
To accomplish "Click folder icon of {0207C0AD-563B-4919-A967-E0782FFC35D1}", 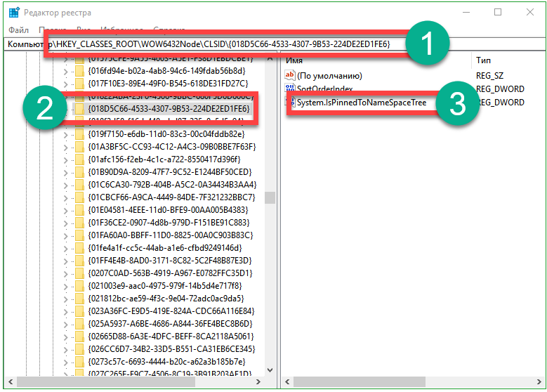I will [80, 273].
